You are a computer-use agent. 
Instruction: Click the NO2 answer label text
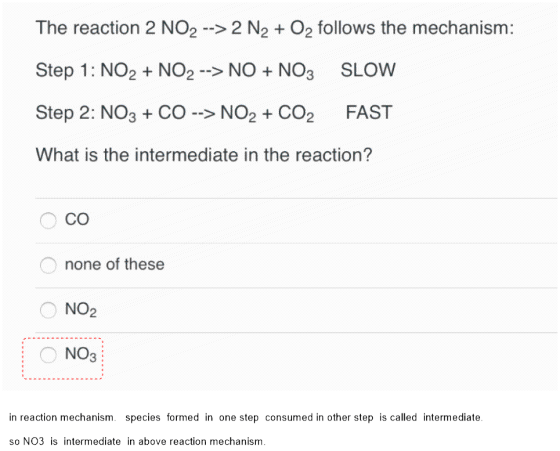tap(81, 310)
